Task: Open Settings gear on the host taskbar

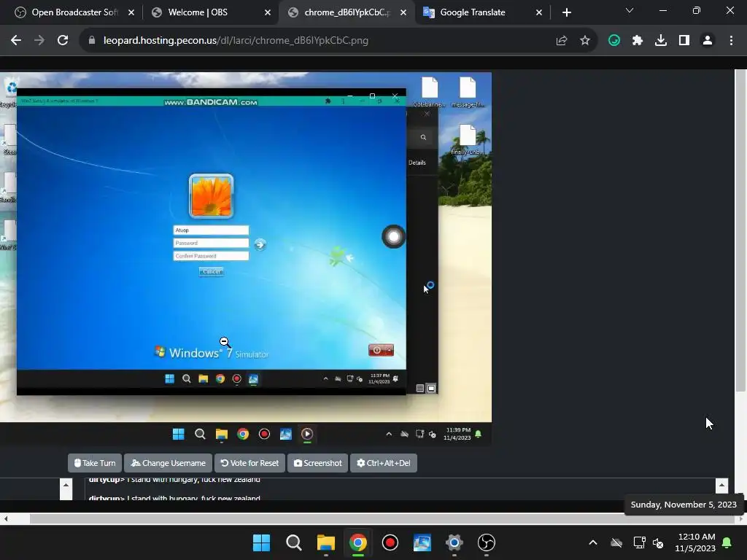Action: pos(454,542)
